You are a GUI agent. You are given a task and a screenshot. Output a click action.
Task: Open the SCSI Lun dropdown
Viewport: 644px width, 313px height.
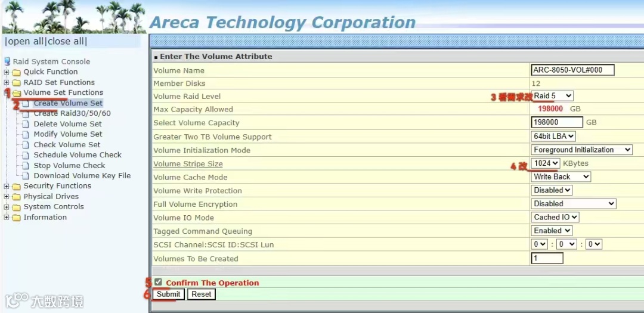coord(594,244)
